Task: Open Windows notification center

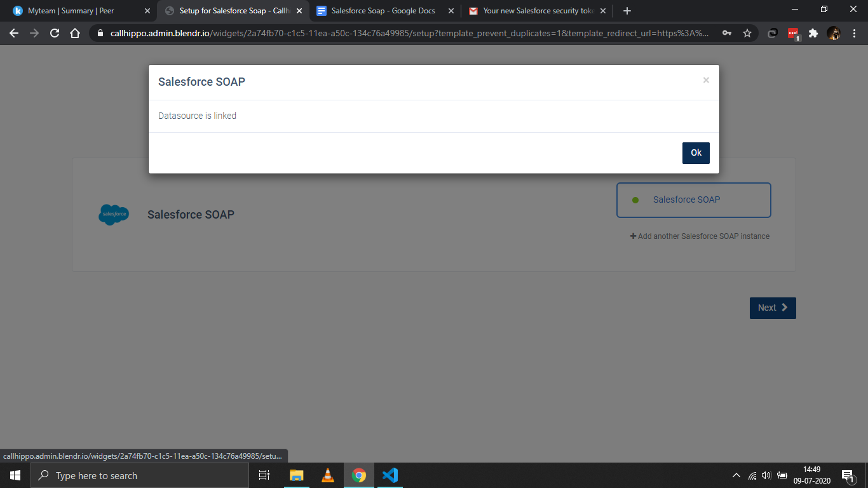Action: coord(848,475)
